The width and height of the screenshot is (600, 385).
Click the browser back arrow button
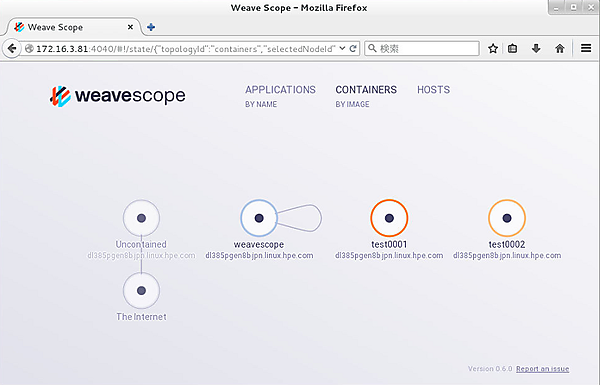(x=12, y=49)
